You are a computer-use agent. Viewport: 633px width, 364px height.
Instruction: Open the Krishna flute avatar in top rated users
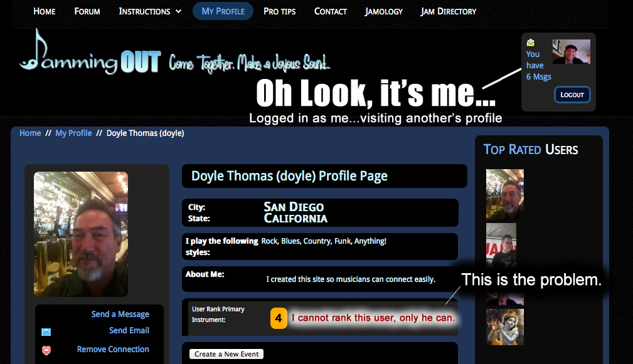[x=504, y=327]
